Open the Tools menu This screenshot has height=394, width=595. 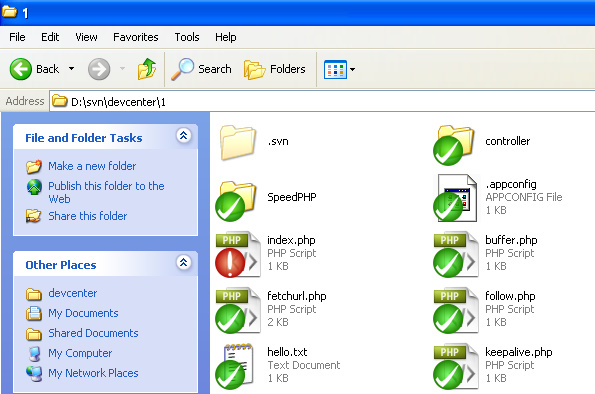click(187, 37)
